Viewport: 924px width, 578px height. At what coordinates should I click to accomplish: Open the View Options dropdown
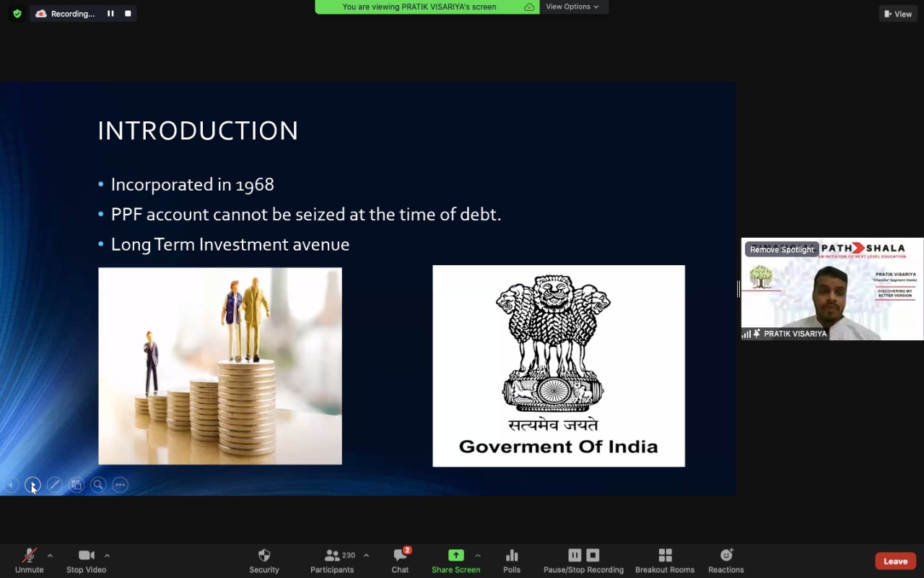pyautogui.click(x=572, y=7)
